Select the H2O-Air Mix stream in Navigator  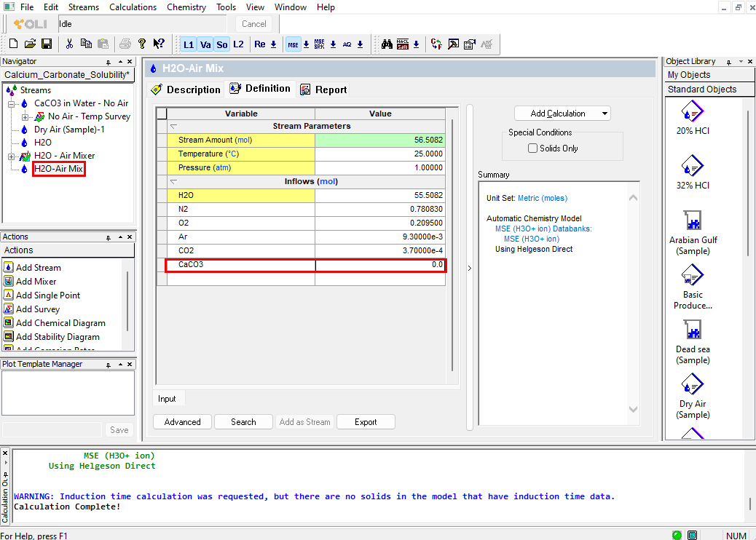coord(58,169)
